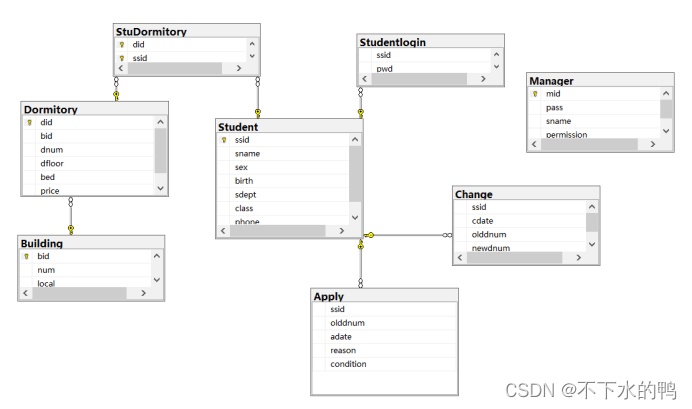Click scroll right arrow in StuDormitory table
Viewport: 692px width, 409px height.
239,68
